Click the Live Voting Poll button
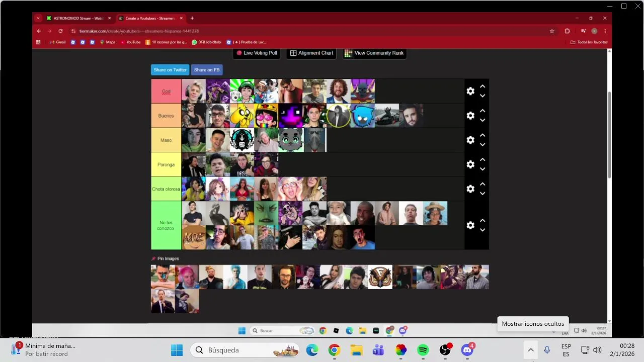 coord(257,53)
